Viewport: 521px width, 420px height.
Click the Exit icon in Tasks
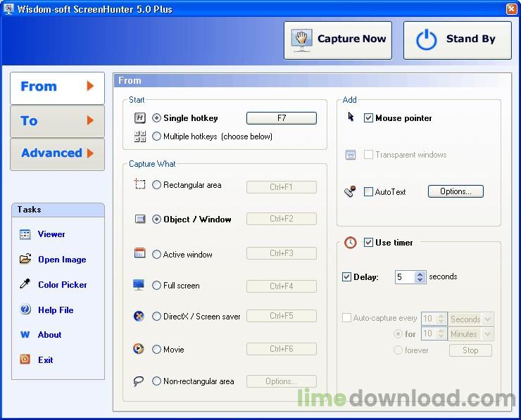(x=25, y=359)
